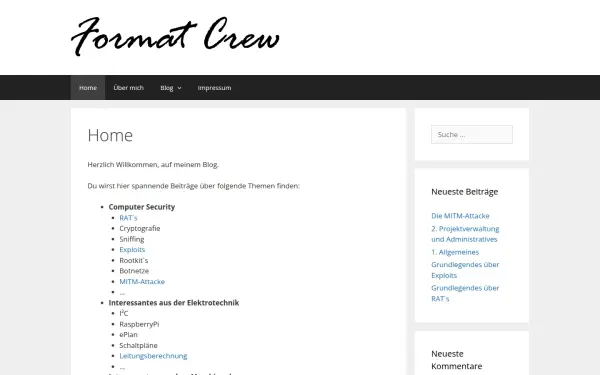
Task: Open post 2. Projektverwaltung und Administratives
Action: click(465, 234)
